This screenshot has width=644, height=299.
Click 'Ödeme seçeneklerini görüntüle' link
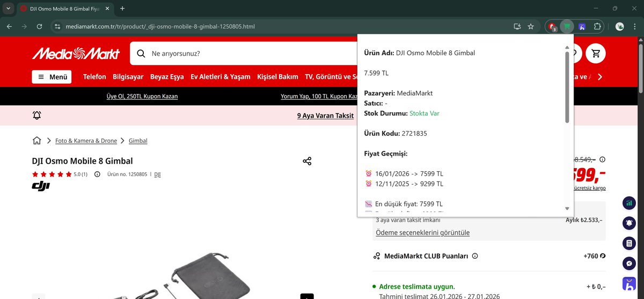tap(423, 232)
